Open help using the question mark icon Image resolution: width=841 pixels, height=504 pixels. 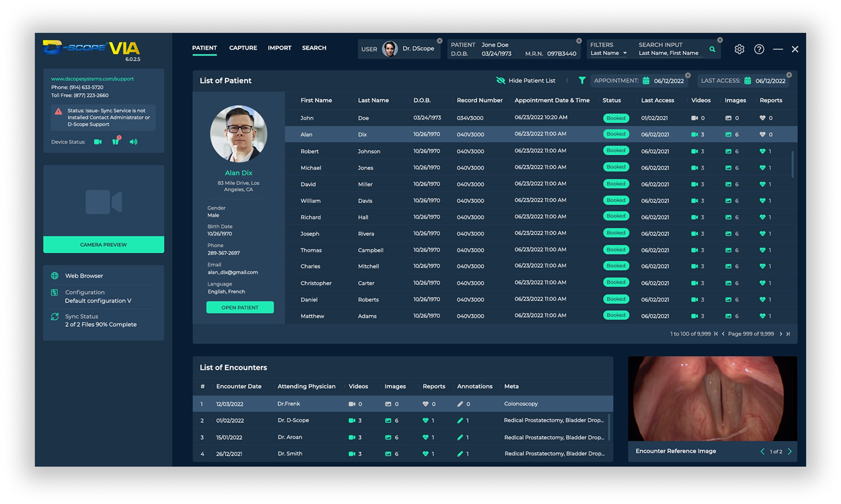tap(759, 49)
